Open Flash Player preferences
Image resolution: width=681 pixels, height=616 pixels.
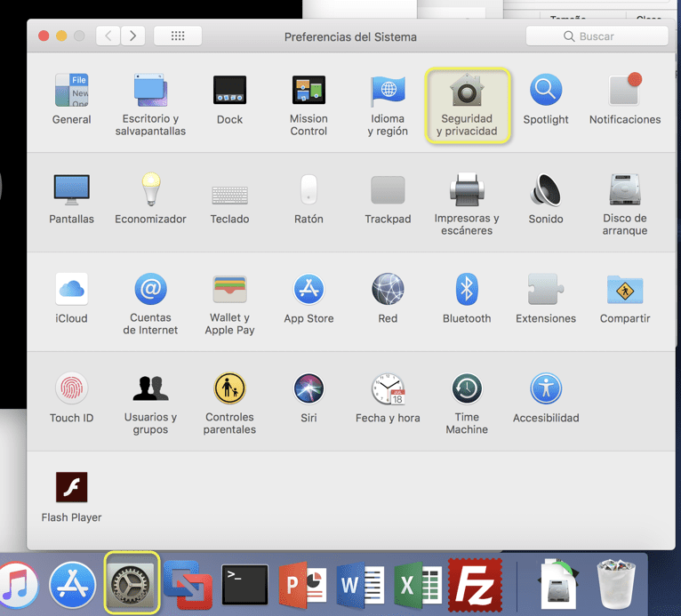pyautogui.click(x=72, y=497)
